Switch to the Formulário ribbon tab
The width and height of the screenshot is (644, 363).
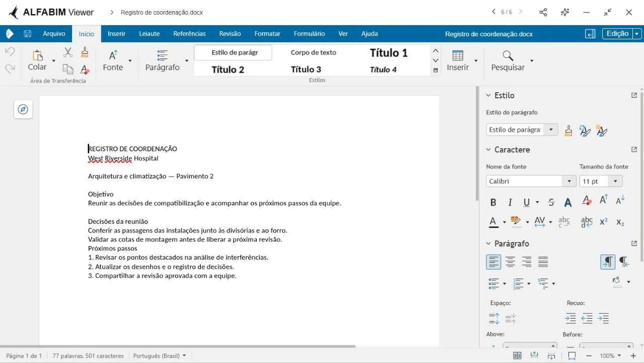click(x=309, y=34)
